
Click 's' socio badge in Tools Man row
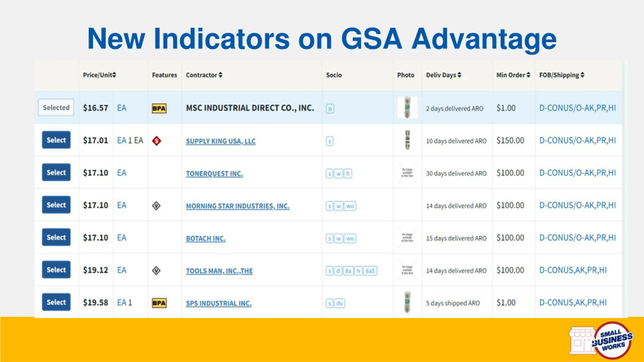tap(330, 271)
